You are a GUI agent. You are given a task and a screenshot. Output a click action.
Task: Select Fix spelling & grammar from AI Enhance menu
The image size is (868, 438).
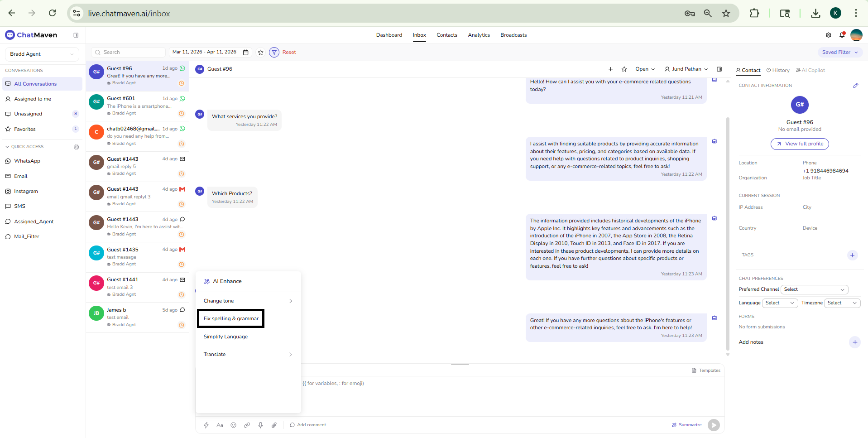(230, 318)
